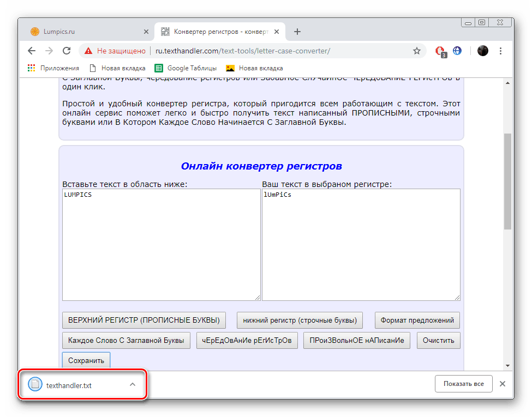Open the user profile avatar
Image resolution: width=532 pixels, height=417 pixels.
[x=482, y=51]
